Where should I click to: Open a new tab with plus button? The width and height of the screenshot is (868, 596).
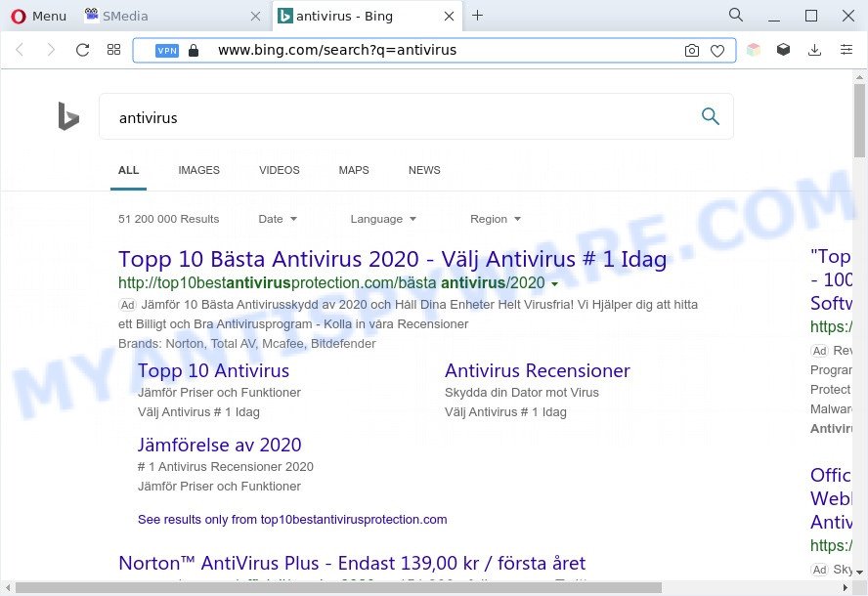[x=477, y=16]
